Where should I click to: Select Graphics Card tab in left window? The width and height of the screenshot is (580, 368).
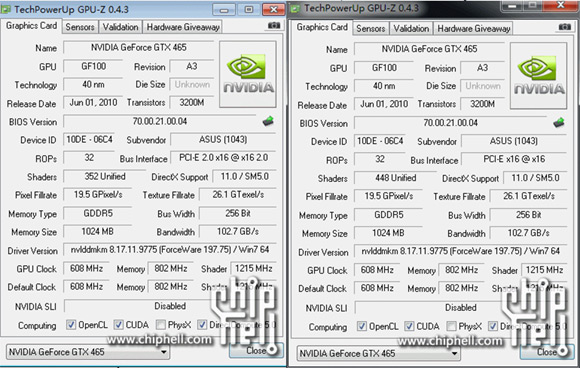click(x=31, y=26)
